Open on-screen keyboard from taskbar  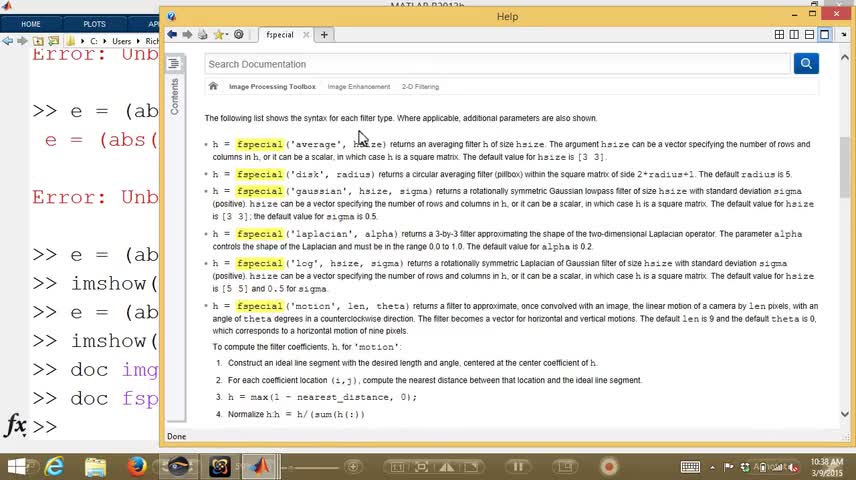[690, 467]
